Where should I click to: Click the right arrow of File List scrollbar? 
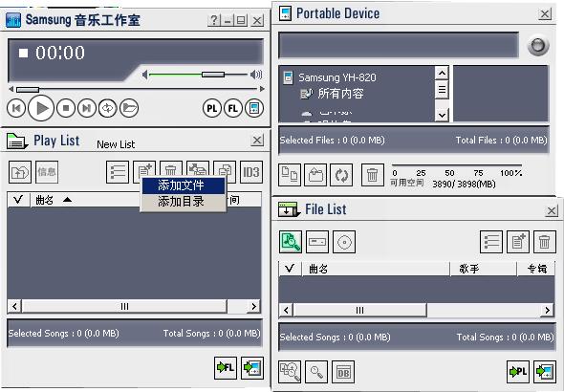(x=548, y=310)
